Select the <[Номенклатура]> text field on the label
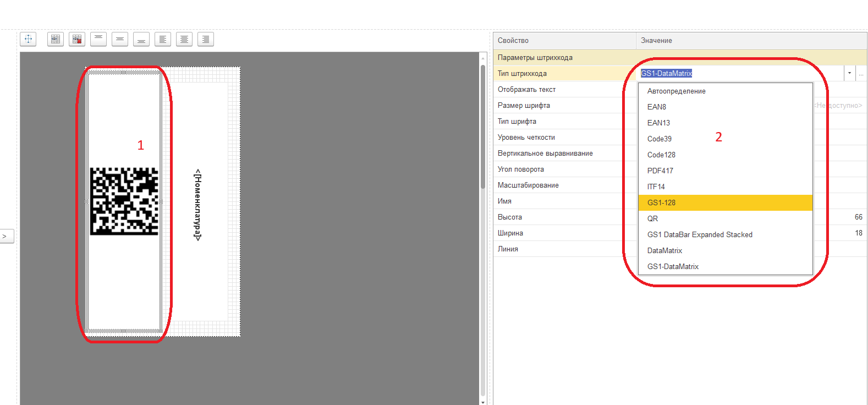The width and height of the screenshot is (868, 405). tap(197, 205)
